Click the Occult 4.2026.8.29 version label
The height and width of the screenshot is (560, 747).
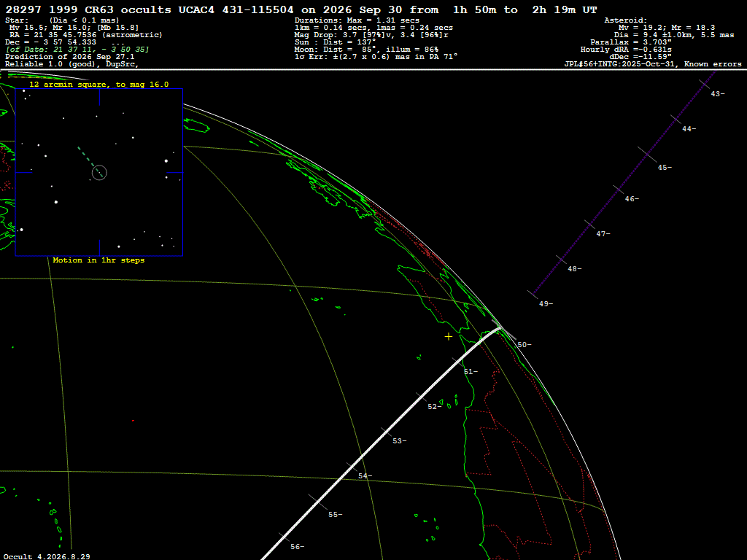[x=47, y=556]
